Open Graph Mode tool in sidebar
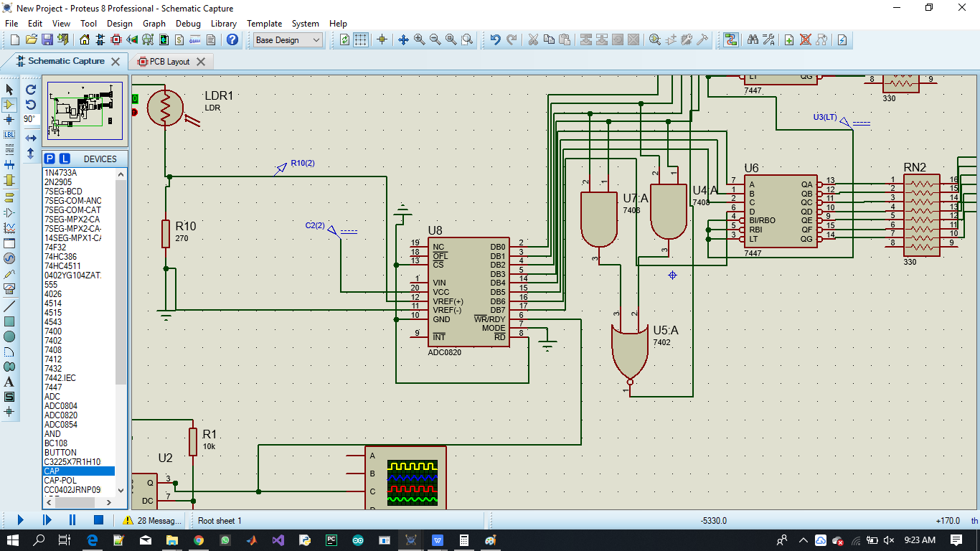Image resolution: width=980 pixels, height=551 pixels. pyautogui.click(x=9, y=227)
